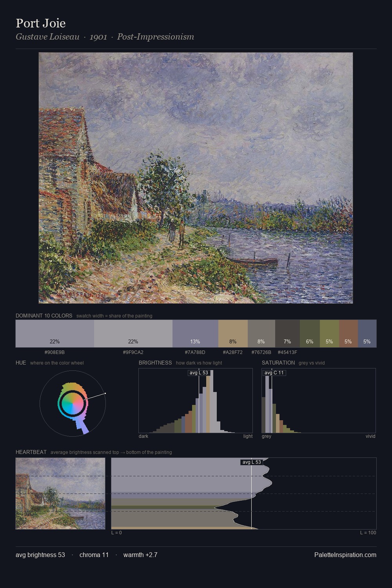The image size is (392, 588).
Task: Click the 'L = 100' axis label
Action: click(x=368, y=533)
